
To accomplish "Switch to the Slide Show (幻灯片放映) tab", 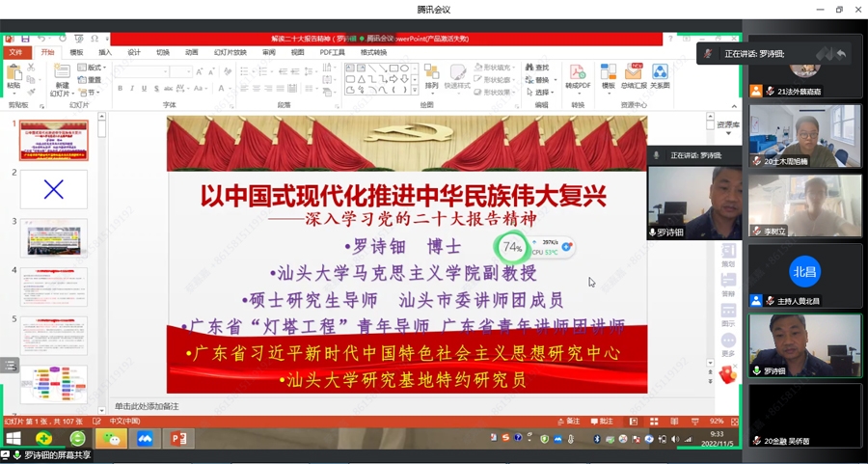I will [x=231, y=53].
